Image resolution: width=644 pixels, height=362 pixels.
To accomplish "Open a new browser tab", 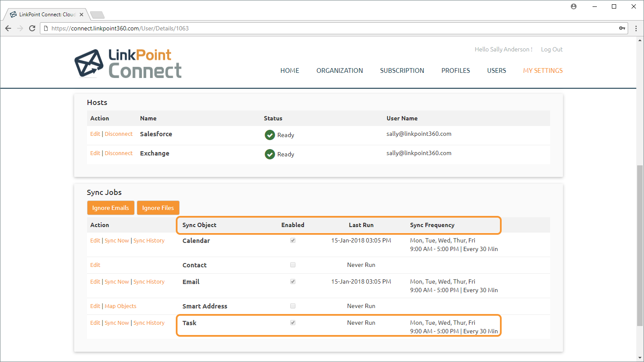I will coord(97,15).
